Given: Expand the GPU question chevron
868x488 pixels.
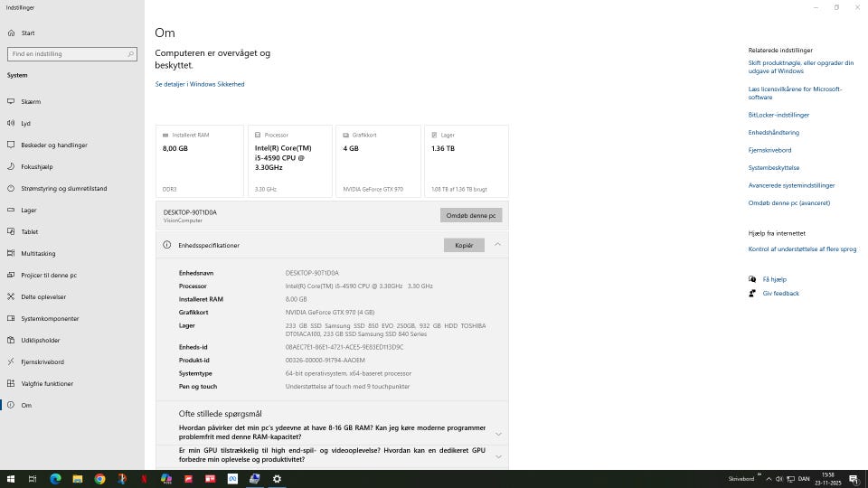Looking at the screenshot, I should point(498,457).
